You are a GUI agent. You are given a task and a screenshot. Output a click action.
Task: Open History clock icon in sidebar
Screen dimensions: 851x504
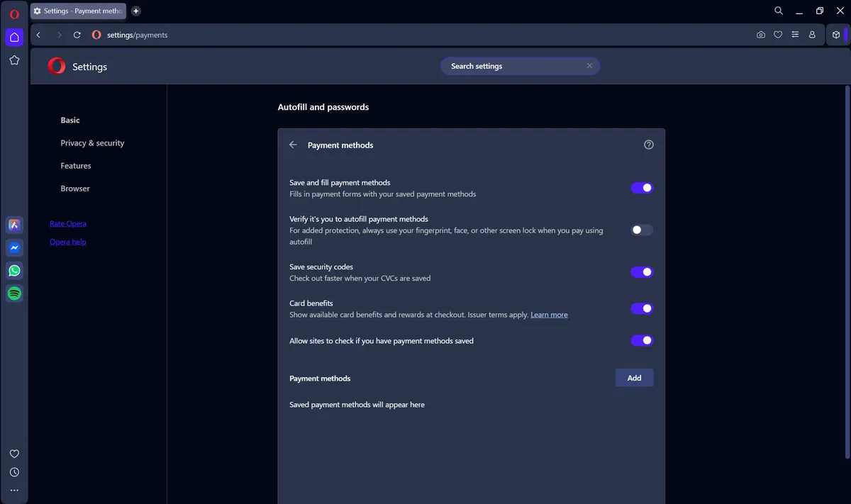(14, 472)
